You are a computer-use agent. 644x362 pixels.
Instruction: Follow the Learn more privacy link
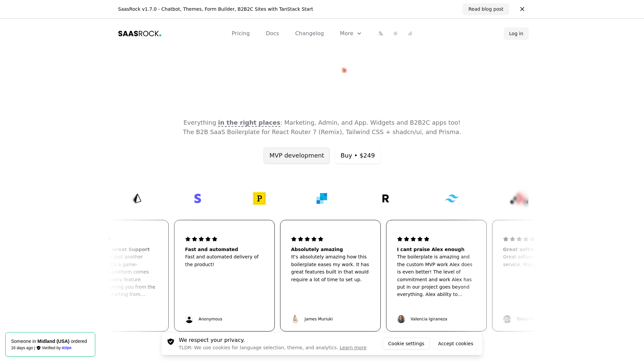pyautogui.click(x=353, y=348)
